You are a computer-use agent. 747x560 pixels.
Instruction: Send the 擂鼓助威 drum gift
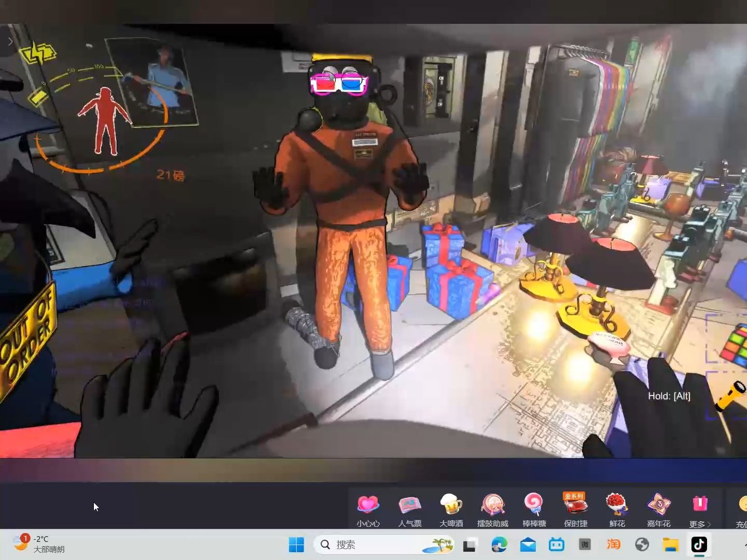(492, 510)
